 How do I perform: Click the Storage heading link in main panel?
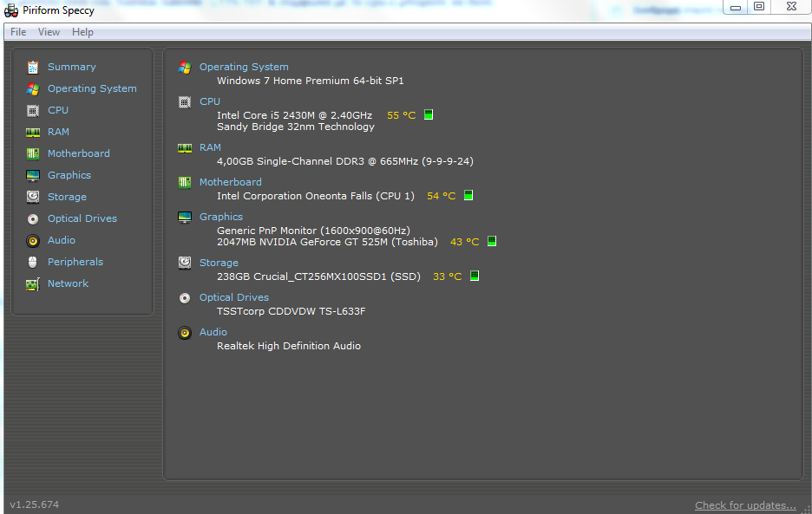(219, 263)
